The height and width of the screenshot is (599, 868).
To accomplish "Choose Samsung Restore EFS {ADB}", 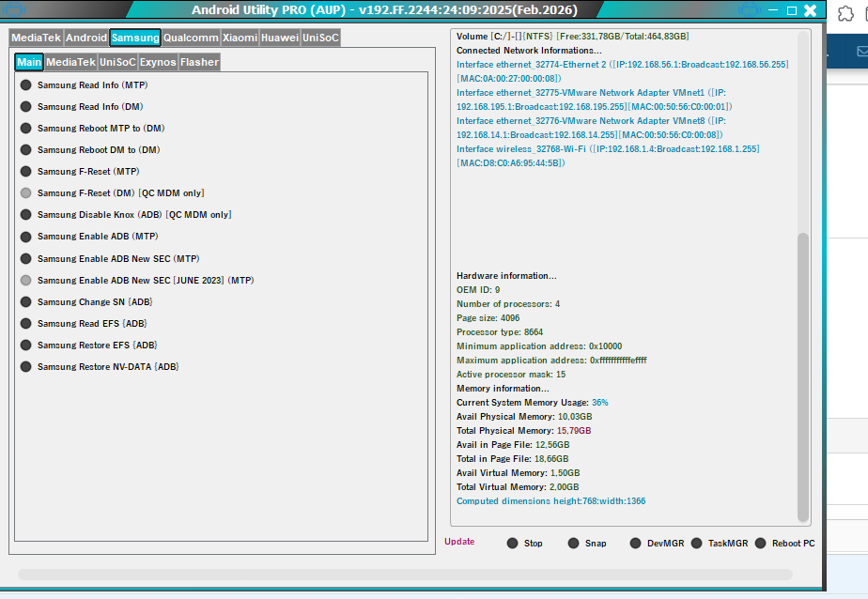I will (25, 346).
